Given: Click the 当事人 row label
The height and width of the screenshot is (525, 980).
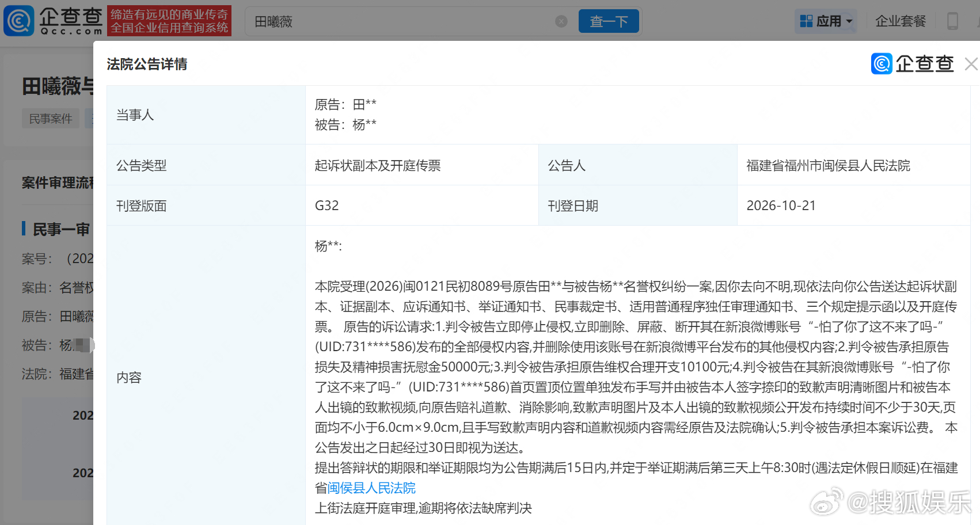Looking at the screenshot, I should coord(135,115).
